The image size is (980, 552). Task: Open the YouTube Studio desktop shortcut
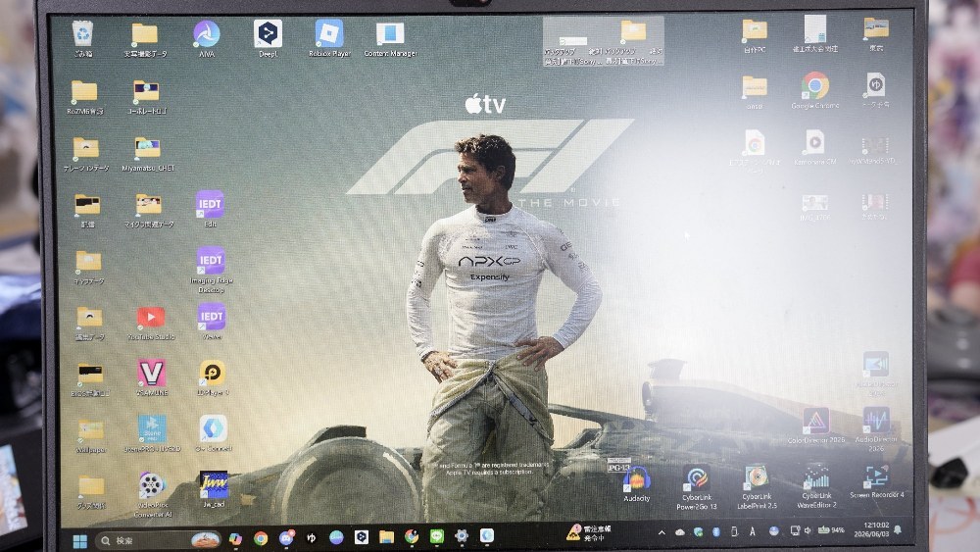coord(151,323)
